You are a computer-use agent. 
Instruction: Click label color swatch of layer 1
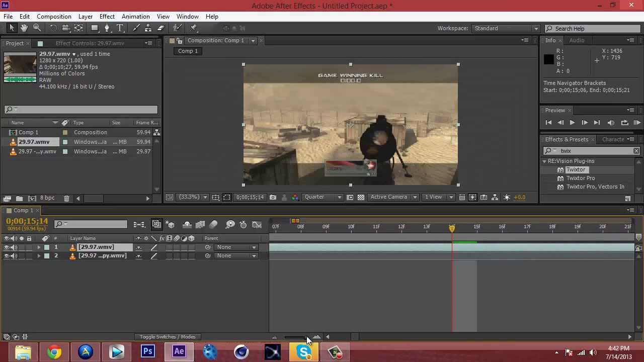47,247
